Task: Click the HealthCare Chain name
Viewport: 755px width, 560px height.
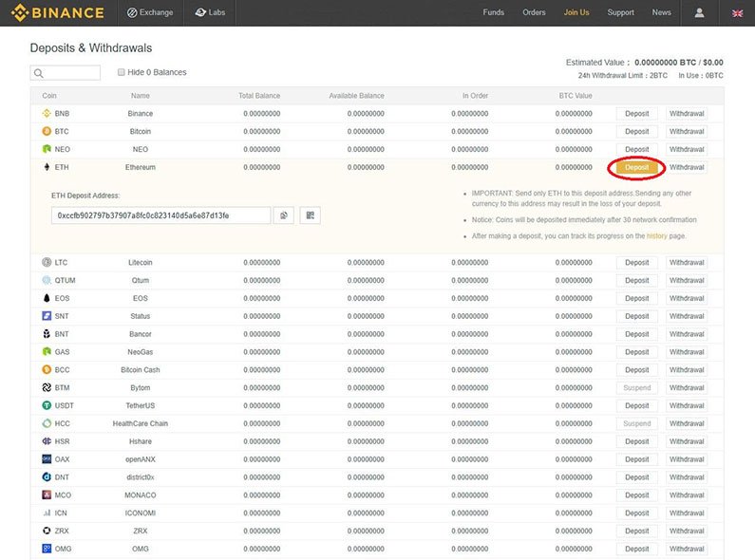Action: 141,423
